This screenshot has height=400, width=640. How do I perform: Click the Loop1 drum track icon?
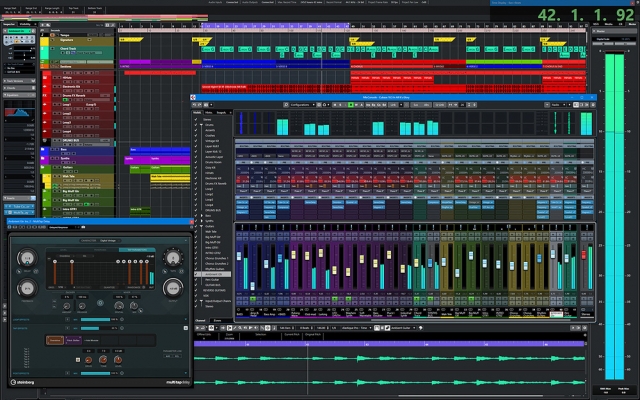tap(44, 104)
